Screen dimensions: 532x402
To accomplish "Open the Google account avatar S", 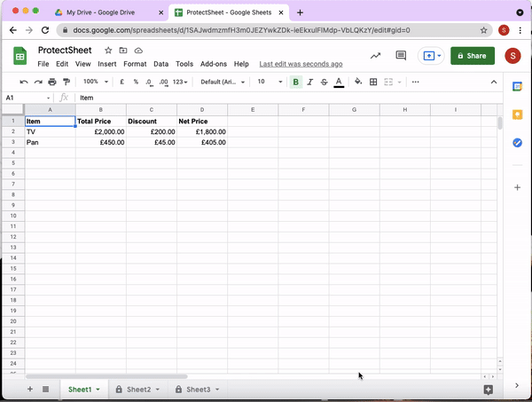I will pos(512,56).
